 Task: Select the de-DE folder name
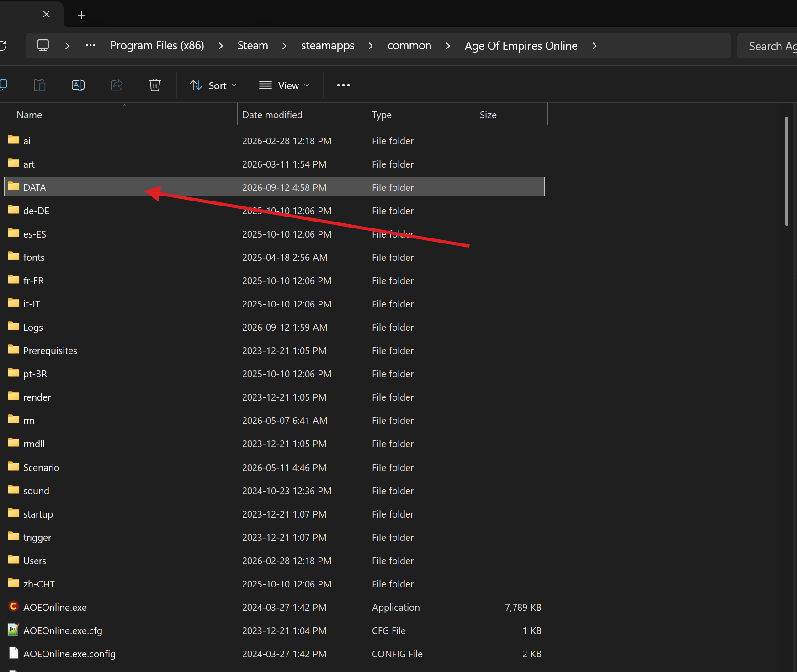[x=37, y=211]
